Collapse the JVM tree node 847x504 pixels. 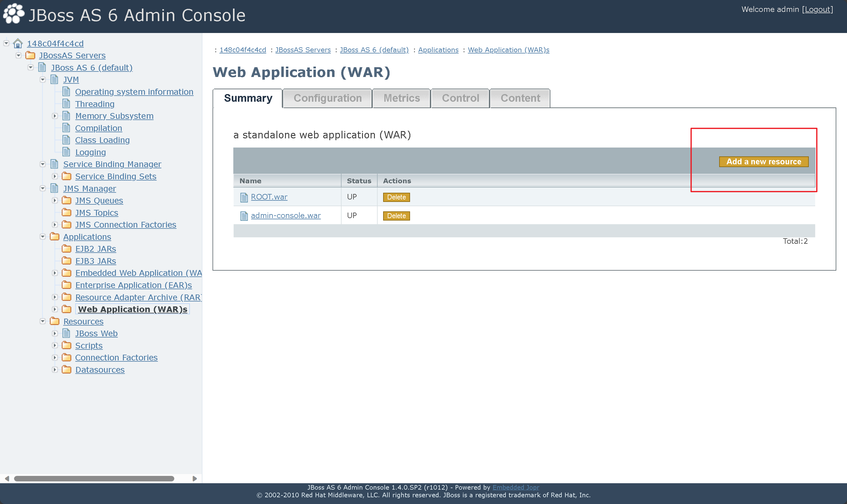[43, 80]
